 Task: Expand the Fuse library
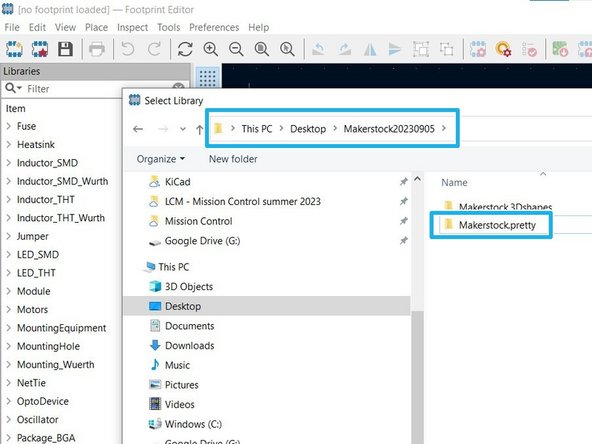click(9, 126)
